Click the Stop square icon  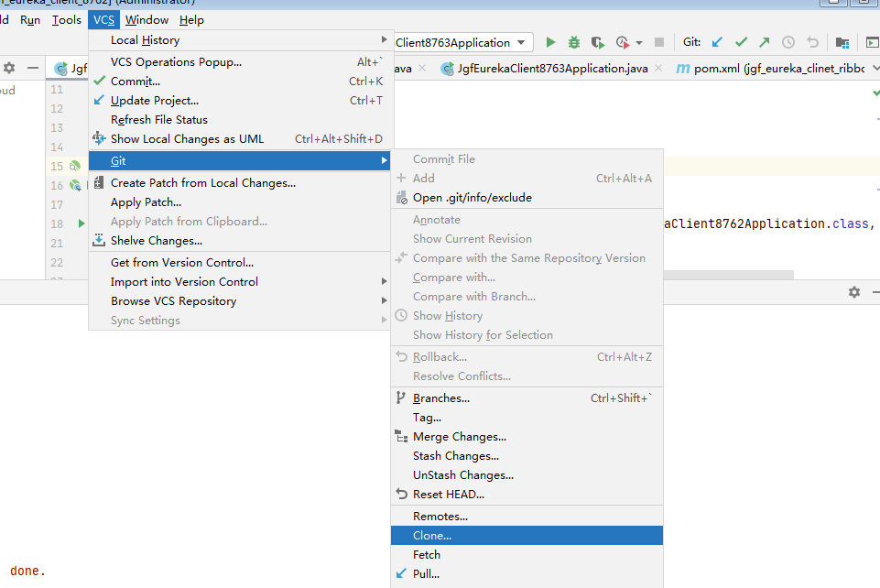[x=659, y=42]
